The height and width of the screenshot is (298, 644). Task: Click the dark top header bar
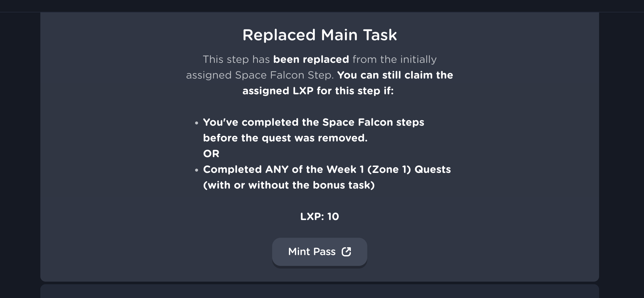(x=322, y=6)
